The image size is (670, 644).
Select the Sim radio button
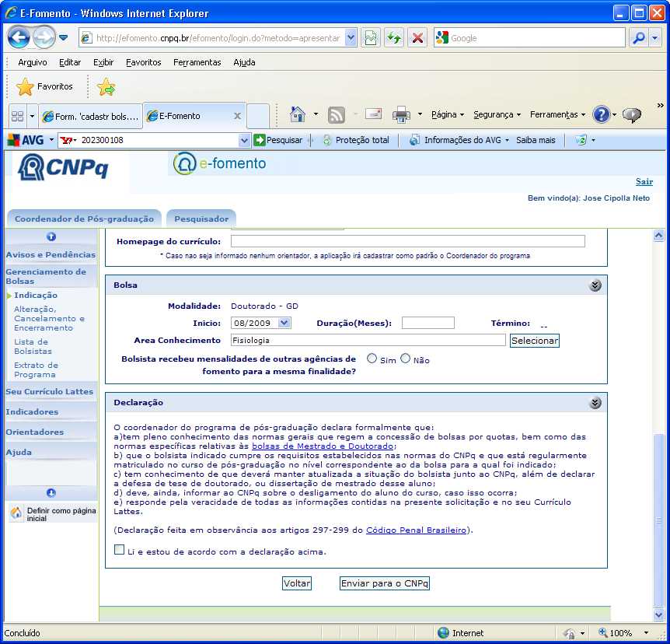pos(372,359)
